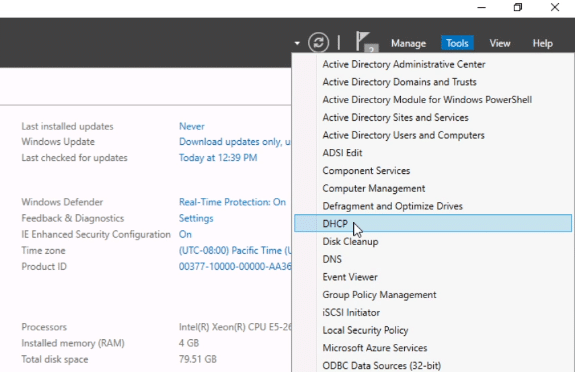575x372 pixels.
Task: Open the Manage menu
Action: pyautogui.click(x=408, y=43)
